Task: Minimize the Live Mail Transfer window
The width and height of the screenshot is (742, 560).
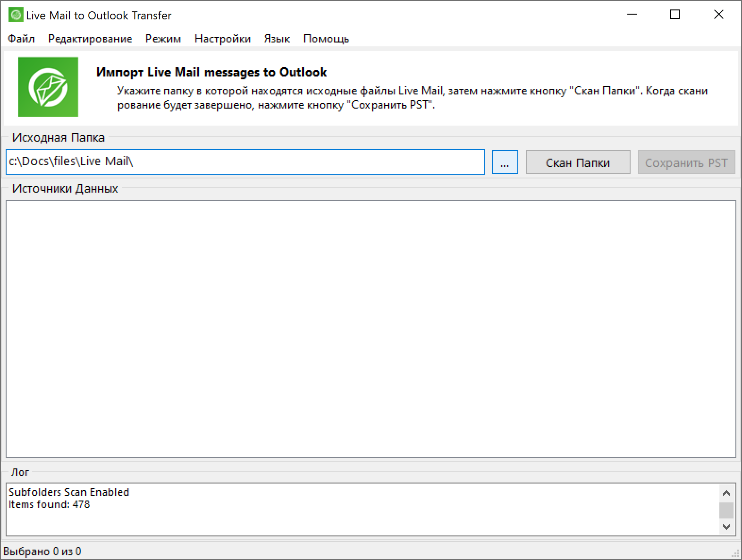Action: (x=632, y=15)
